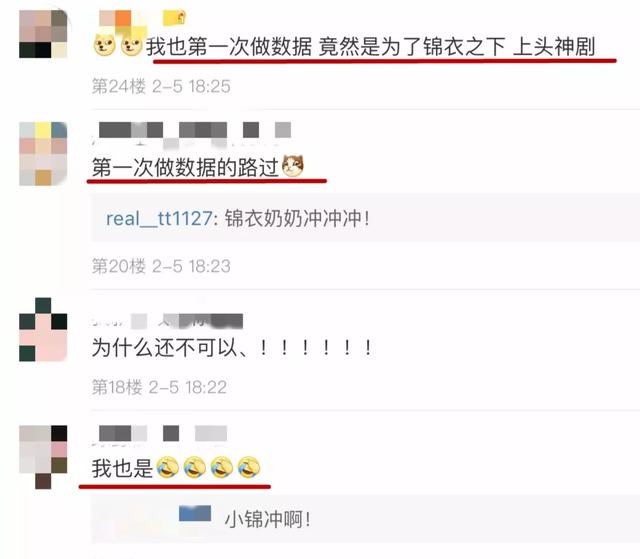640x559 pixels.
Task: Click the yellow badge beside the top username
Action: (175, 18)
